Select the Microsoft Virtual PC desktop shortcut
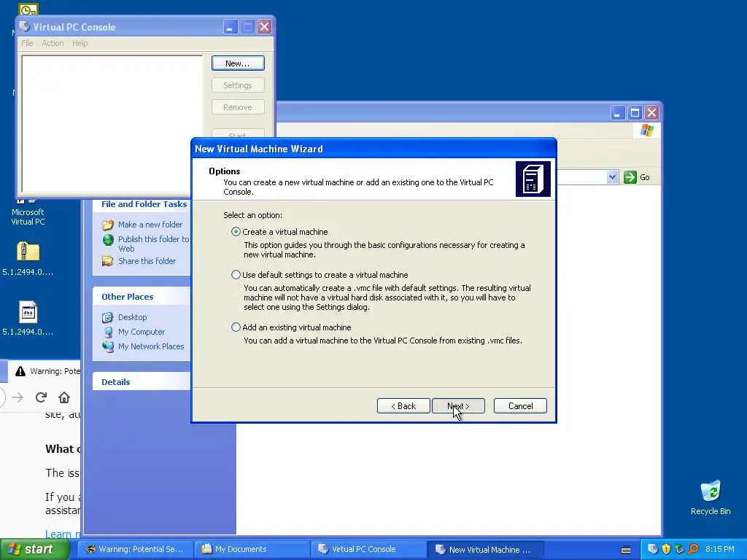Screen dimensions: 747x560 tap(28, 212)
